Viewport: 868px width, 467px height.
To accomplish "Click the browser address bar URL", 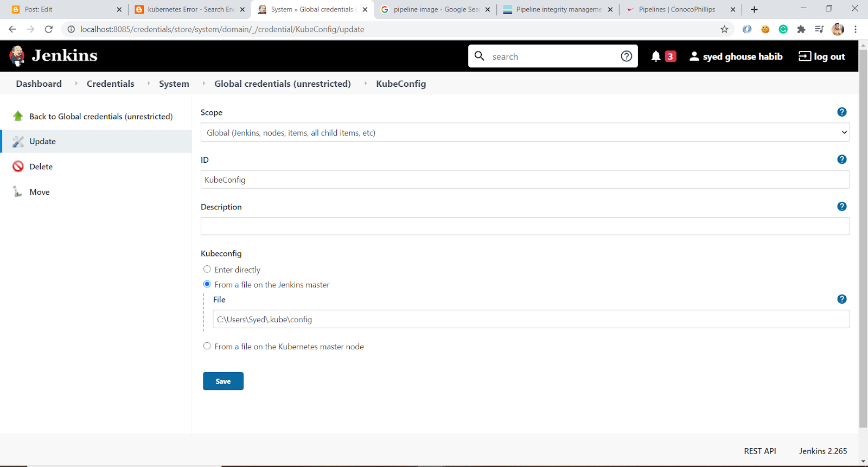I will coord(222,29).
